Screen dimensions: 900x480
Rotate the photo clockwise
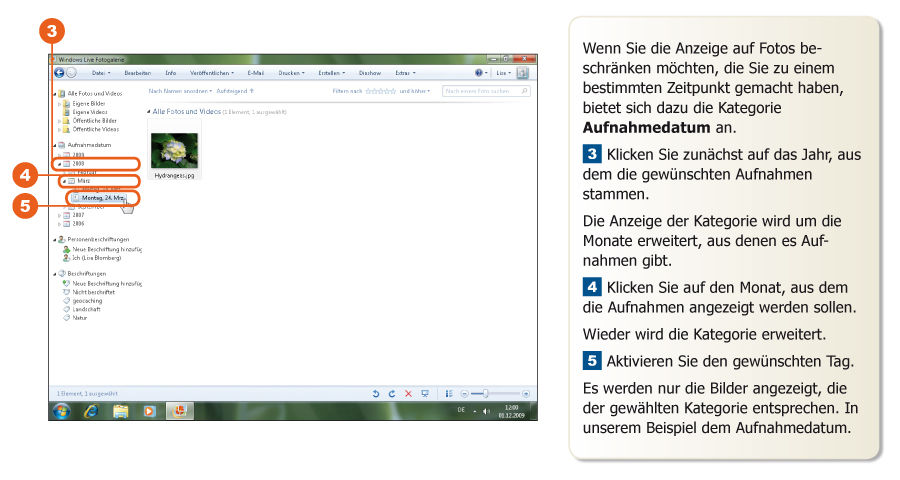392,394
